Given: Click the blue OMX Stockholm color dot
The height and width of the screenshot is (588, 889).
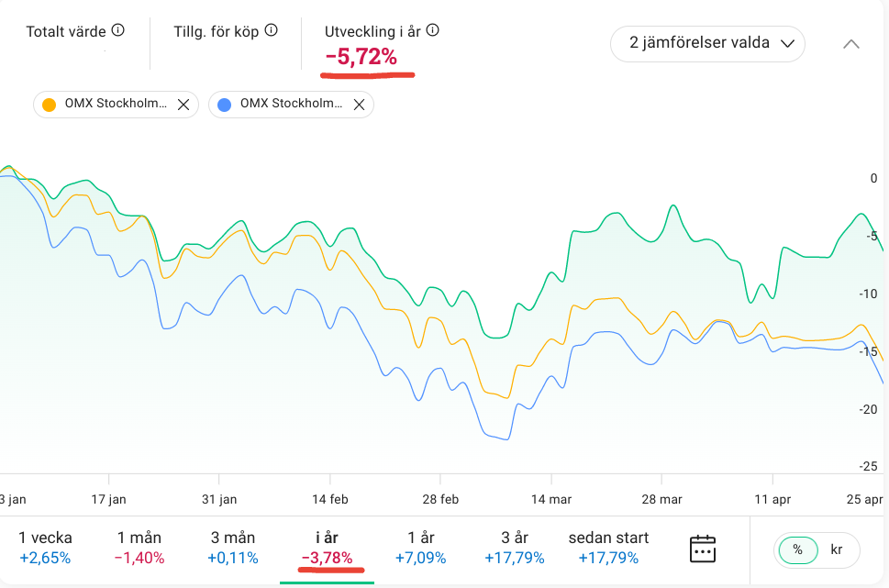Looking at the screenshot, I should pyautogui.click(x=225, y=105).
